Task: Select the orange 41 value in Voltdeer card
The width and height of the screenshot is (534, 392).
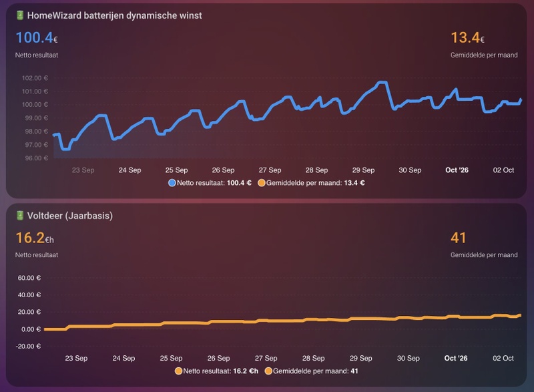Action: 458,238
